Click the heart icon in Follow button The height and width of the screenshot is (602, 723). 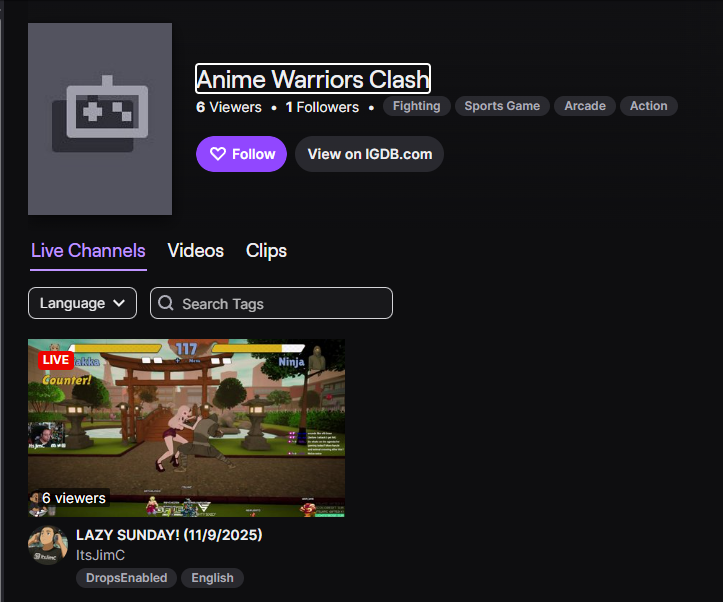(x=218, y=154)
